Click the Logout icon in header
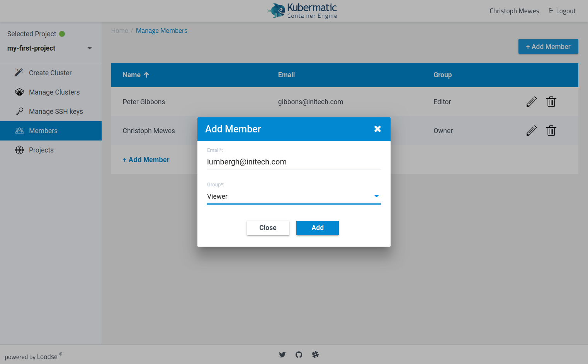 551,11
